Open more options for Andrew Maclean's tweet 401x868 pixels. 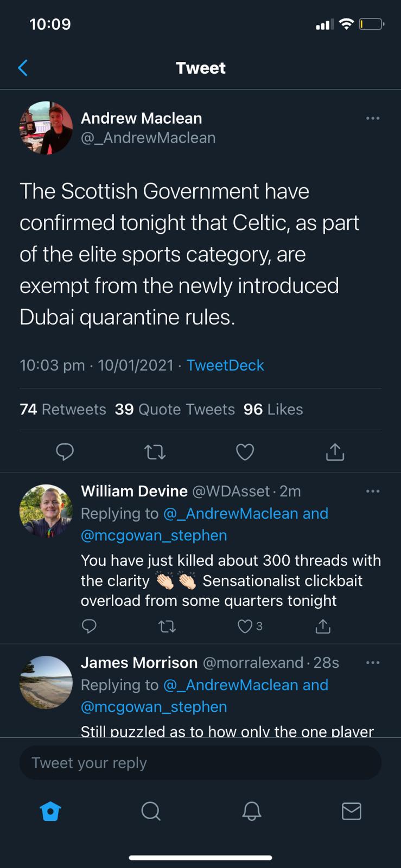click(373, 118)
